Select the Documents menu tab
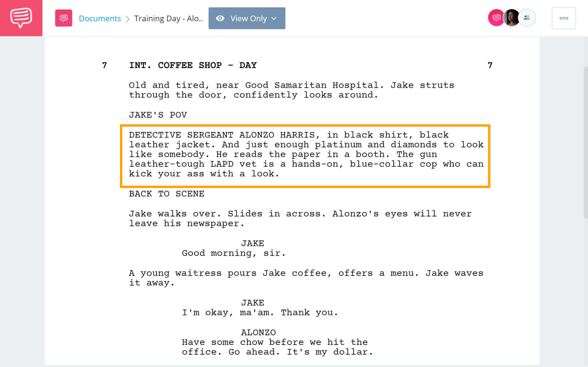Viewport: 588px width, 367px height. 100,18
